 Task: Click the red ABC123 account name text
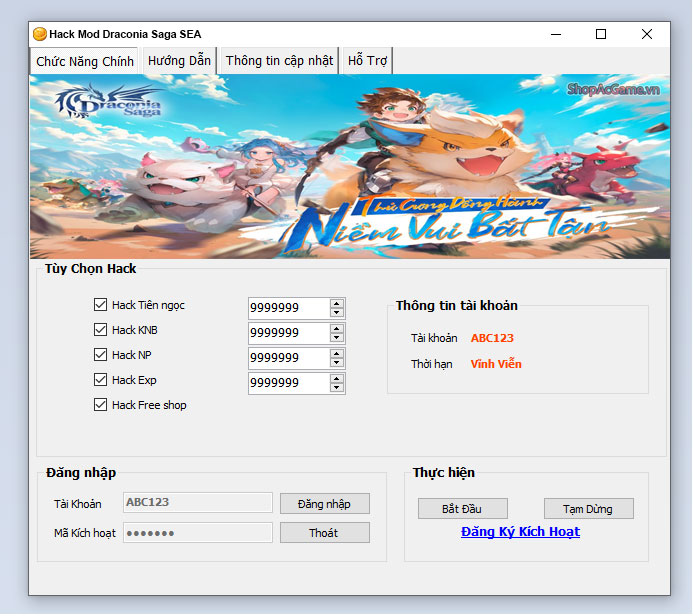(x=492, y=338)
